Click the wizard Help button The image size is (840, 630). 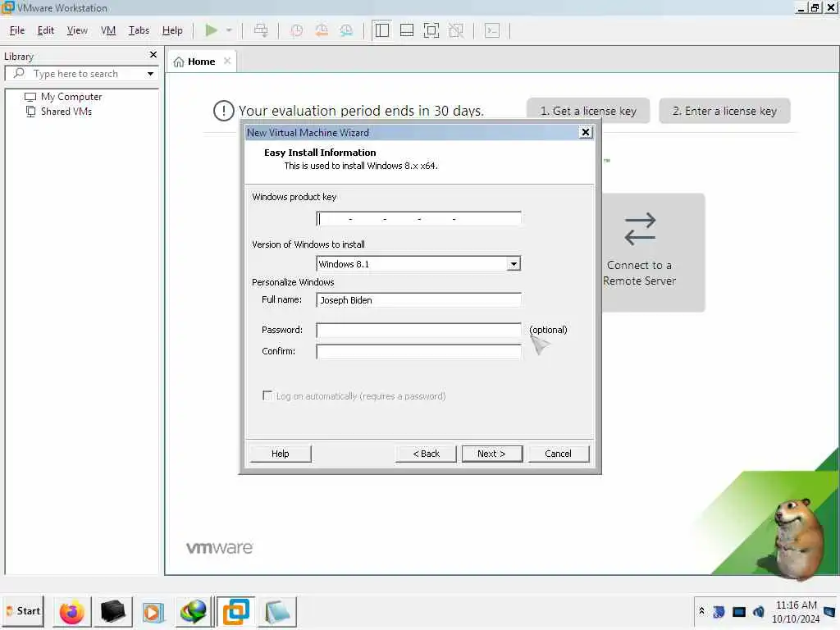[281, 454]
